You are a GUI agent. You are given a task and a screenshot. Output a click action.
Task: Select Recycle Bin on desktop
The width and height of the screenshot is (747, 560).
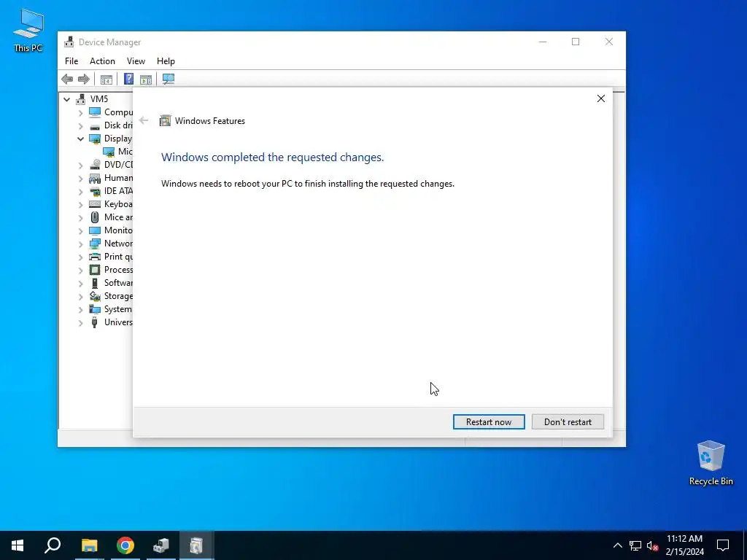point(711,463)
